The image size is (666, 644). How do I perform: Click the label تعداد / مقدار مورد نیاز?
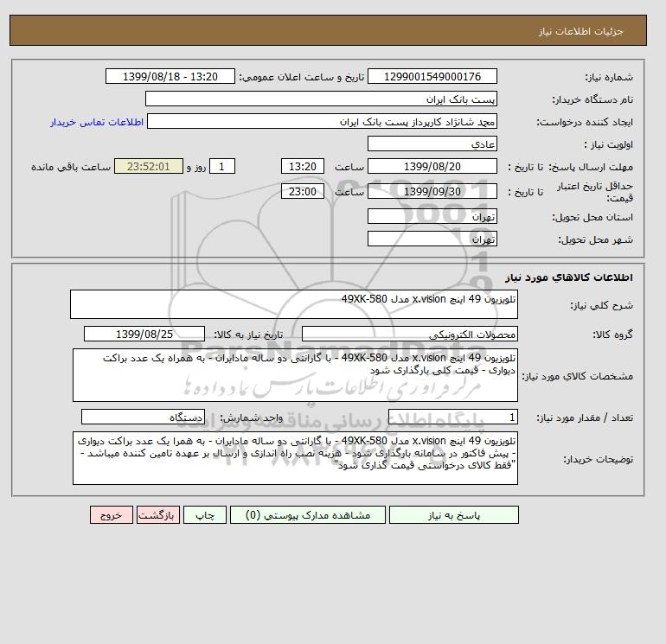click(585, 418)
